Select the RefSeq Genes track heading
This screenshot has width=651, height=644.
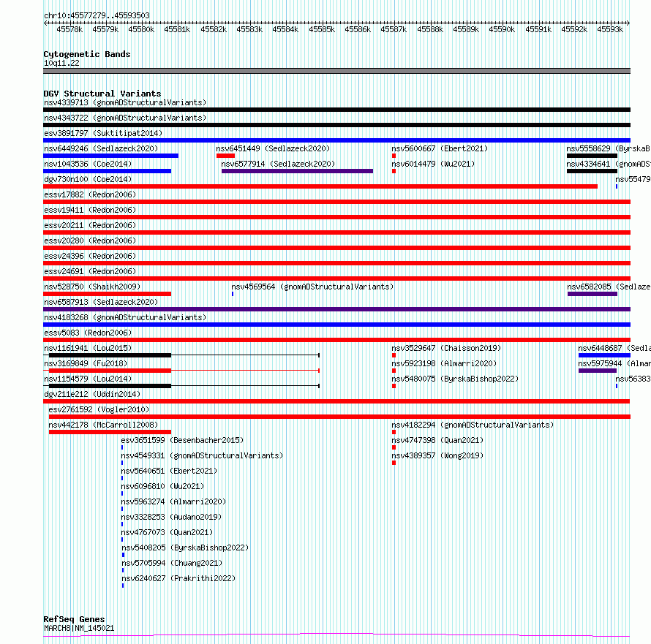74,619
